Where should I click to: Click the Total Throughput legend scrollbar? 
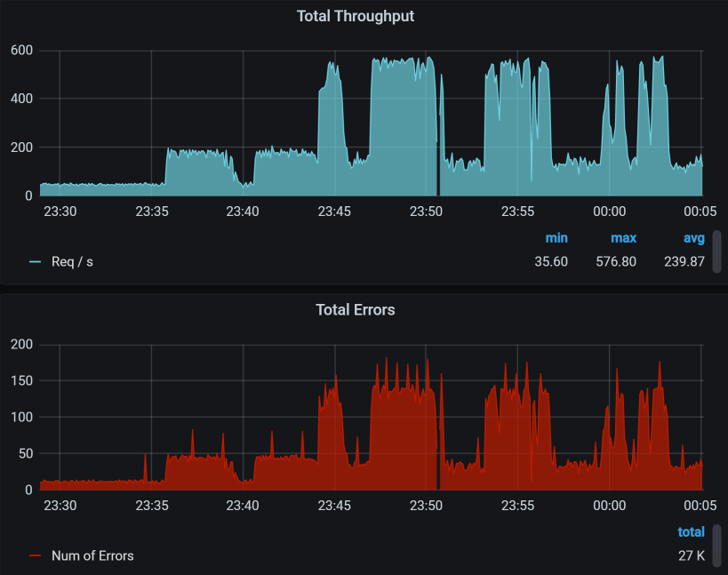(716, 252)
